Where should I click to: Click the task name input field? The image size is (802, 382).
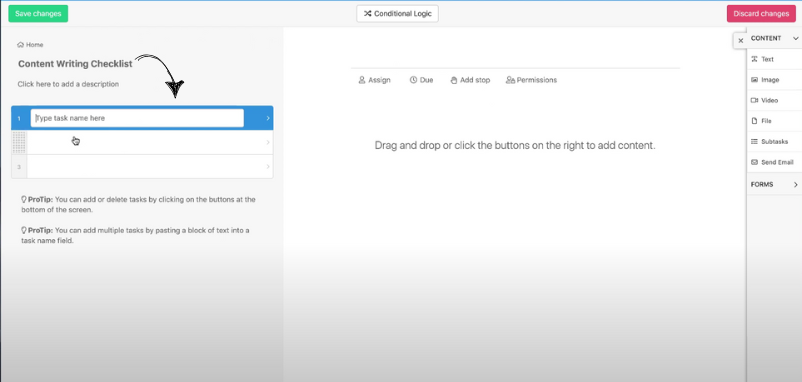(x=137, y=118)
